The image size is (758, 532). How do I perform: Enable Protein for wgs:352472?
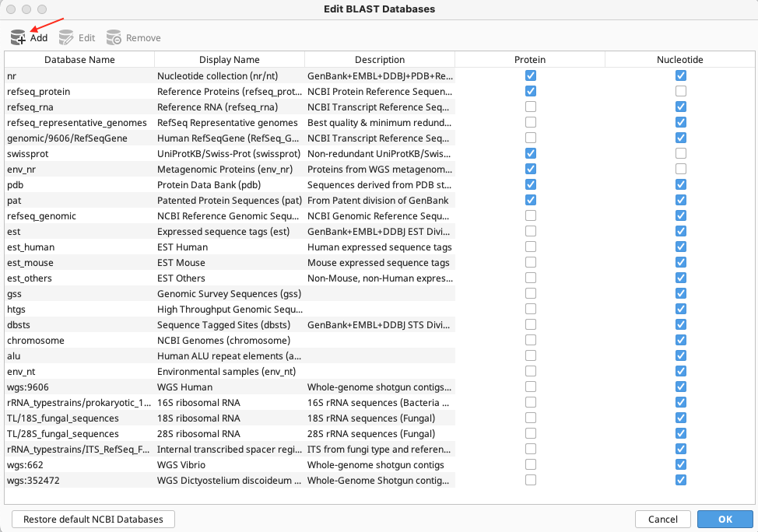530,480
